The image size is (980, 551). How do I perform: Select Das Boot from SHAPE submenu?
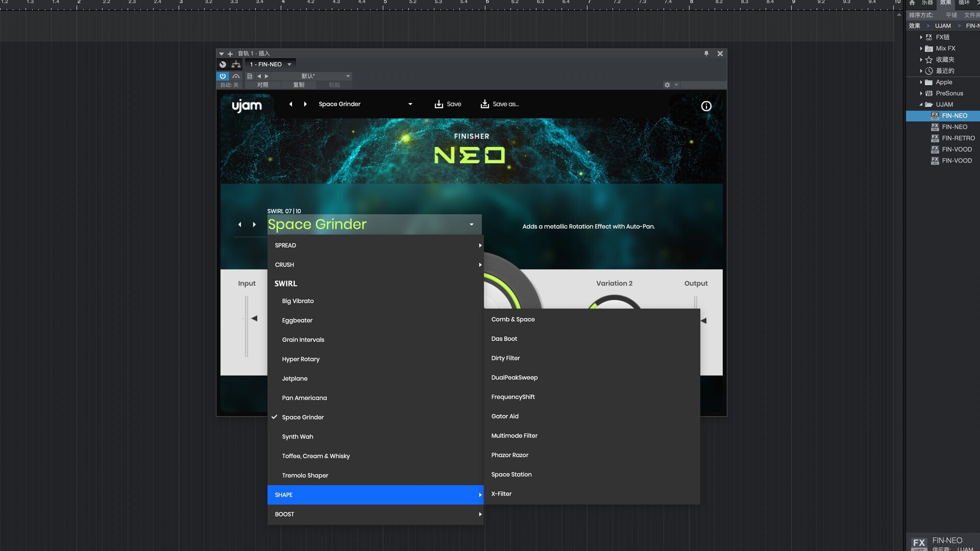click(592, 339)
